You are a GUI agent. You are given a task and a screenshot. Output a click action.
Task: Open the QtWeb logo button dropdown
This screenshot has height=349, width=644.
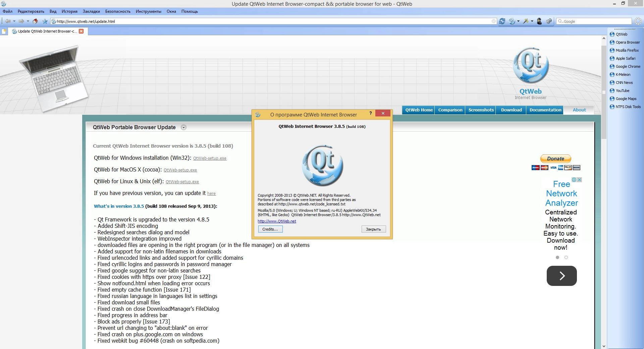click(518, 21)
